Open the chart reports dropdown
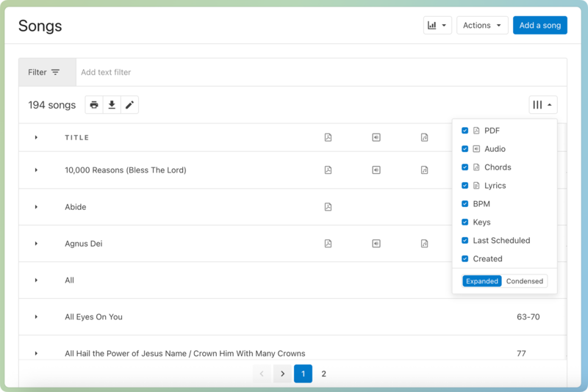Screen dimensions: 588x392 tap(437, 26)
